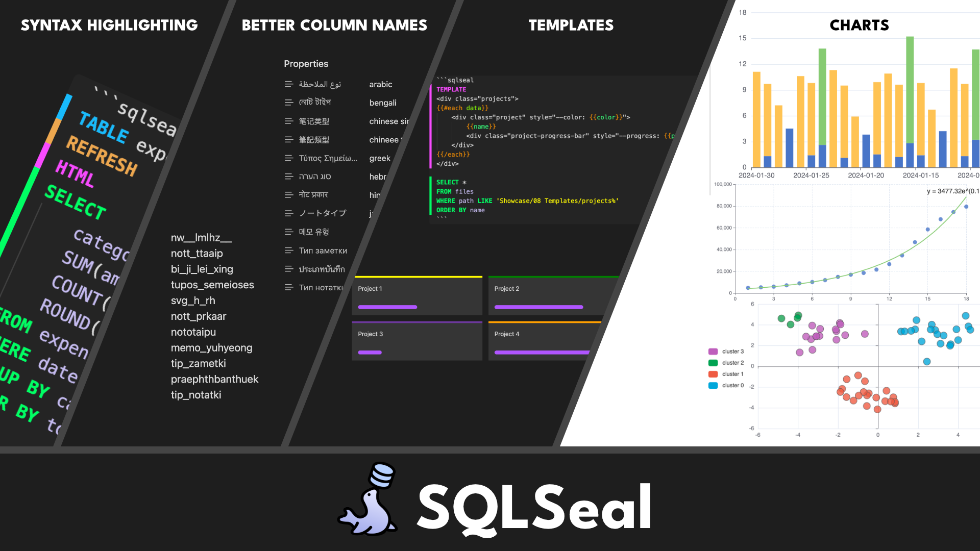This screenshot has width=980, height=551.
Task: Click the list icon beside the greek property
Action: tap(288, 158)
